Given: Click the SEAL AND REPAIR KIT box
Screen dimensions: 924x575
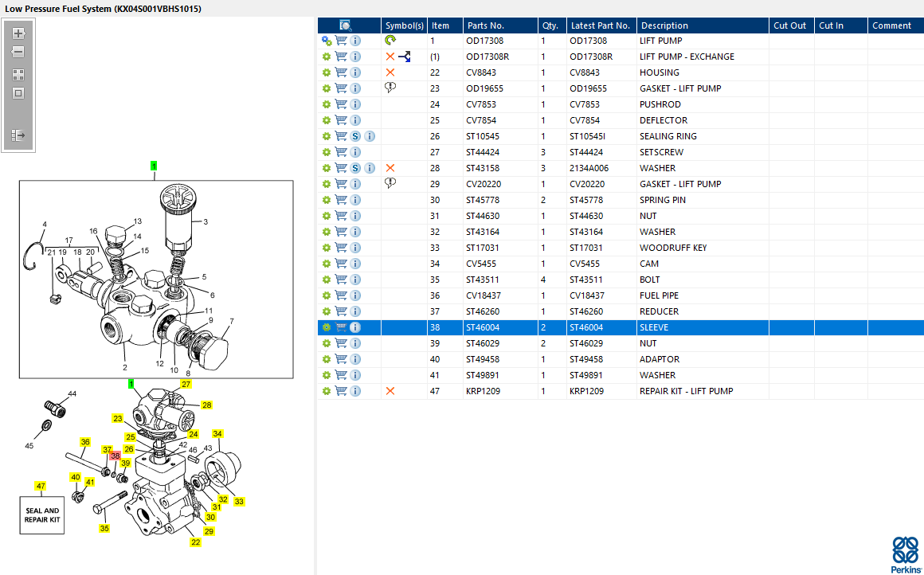Looking at the screenshot, I should 42,515.
